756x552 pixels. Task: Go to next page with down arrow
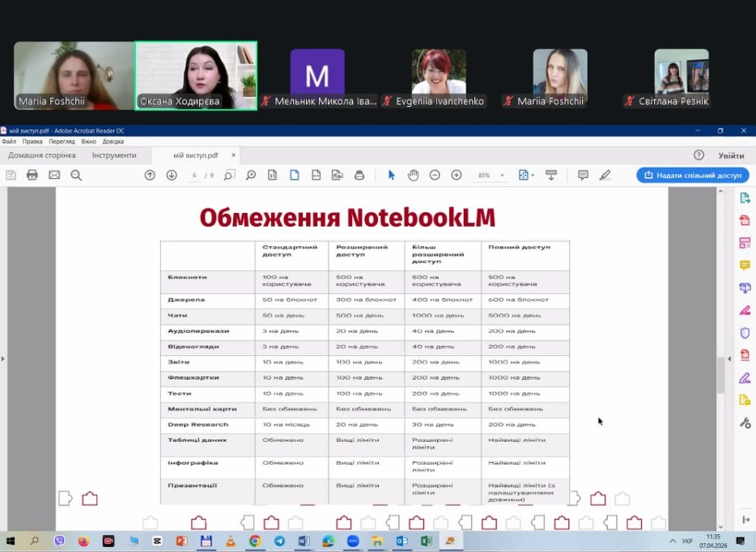[x=172, y=175]
